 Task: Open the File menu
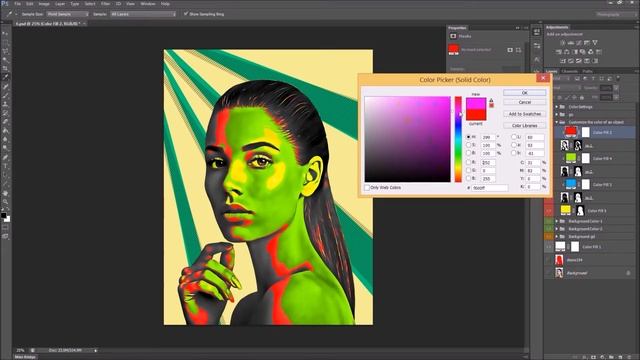[x=18, y=4]
